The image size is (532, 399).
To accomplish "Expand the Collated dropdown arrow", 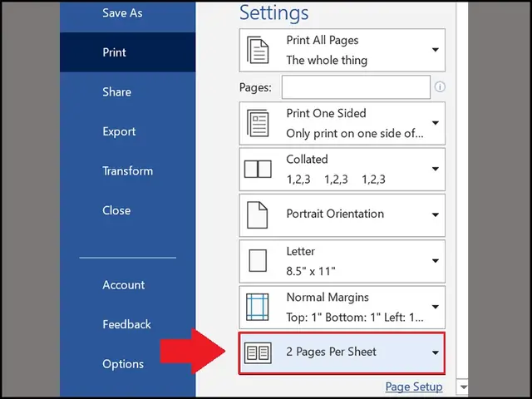I will point(436,169).
